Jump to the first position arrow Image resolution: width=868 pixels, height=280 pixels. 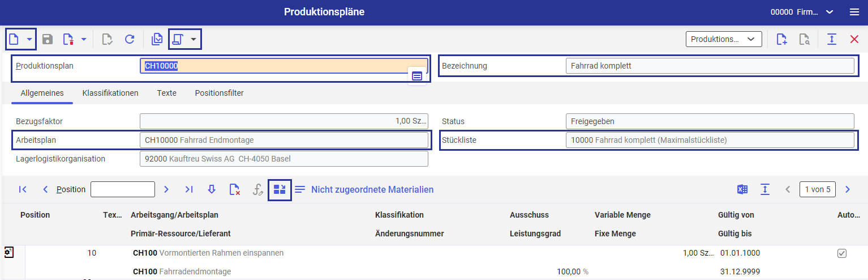(23, 189)
